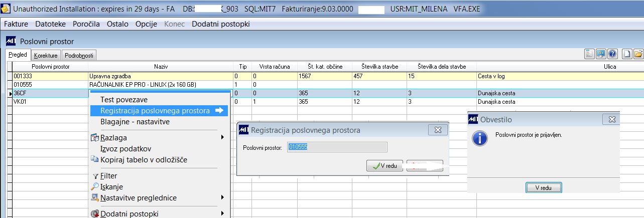Click the blue screen settings toolbar icon

pos(601,54)
